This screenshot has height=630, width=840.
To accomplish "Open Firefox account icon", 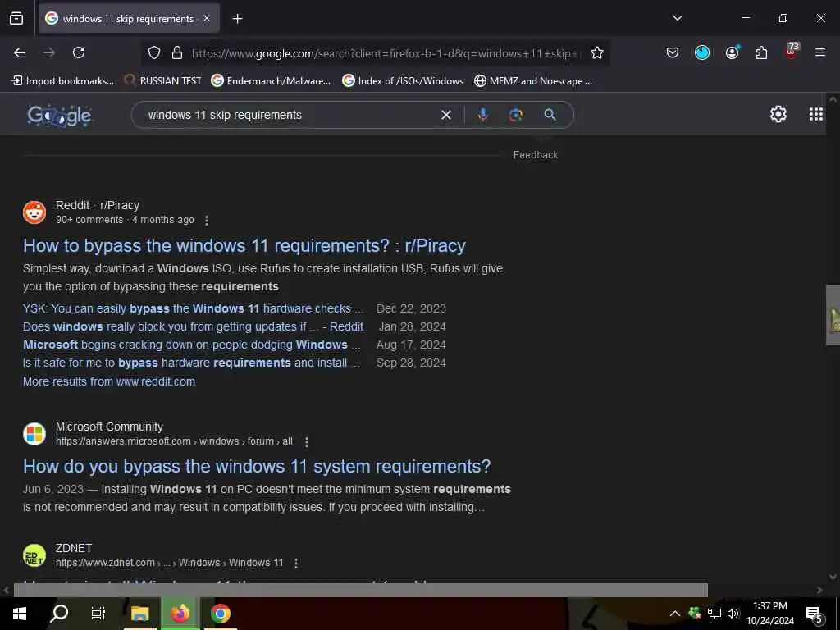I will (732, 52).
